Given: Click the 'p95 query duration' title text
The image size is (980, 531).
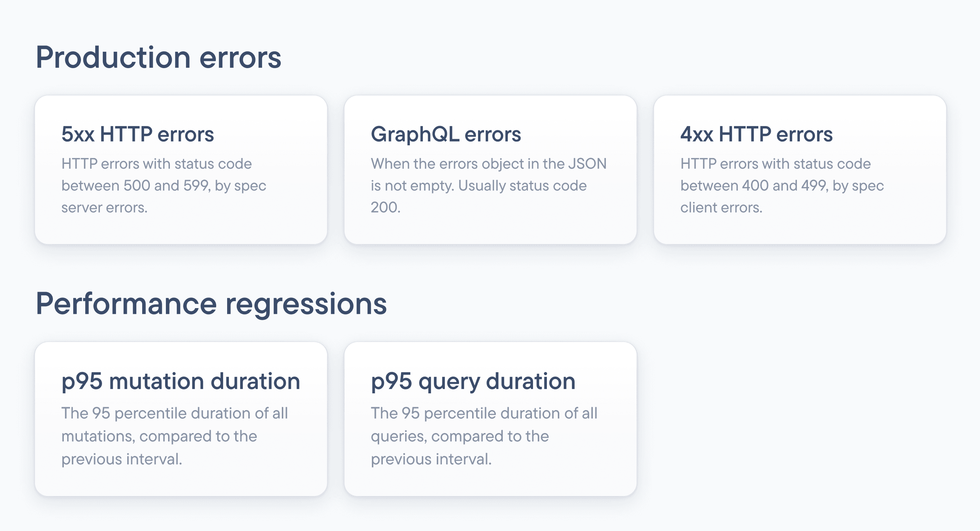Looking at the screenshot, I should coord(473,381).
